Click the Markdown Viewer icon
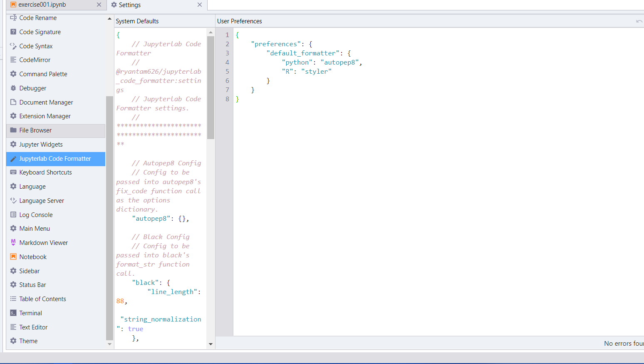Screen dimensions: 644x364 coord(13,242)
